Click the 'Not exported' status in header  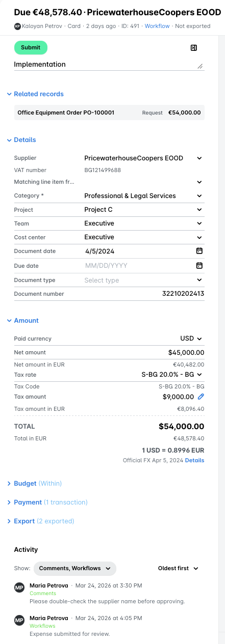193,26
